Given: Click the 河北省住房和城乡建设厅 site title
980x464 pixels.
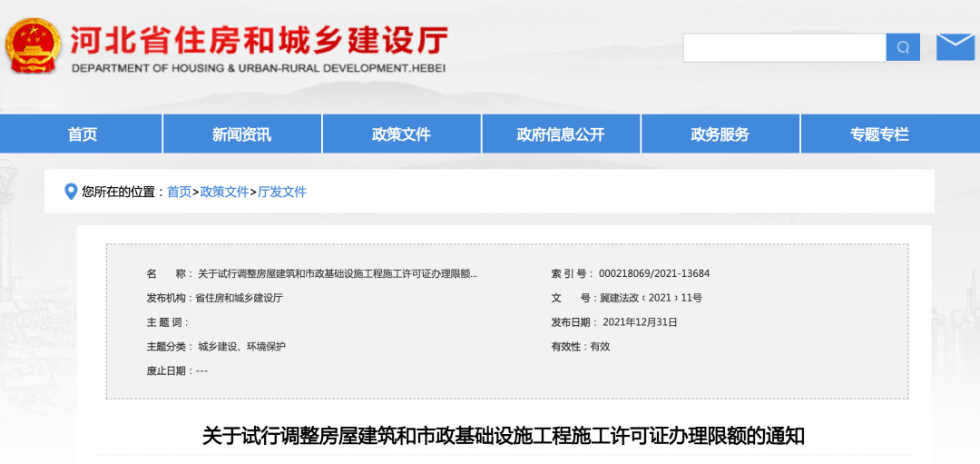Looking at the screenshot, I should 259,41.
